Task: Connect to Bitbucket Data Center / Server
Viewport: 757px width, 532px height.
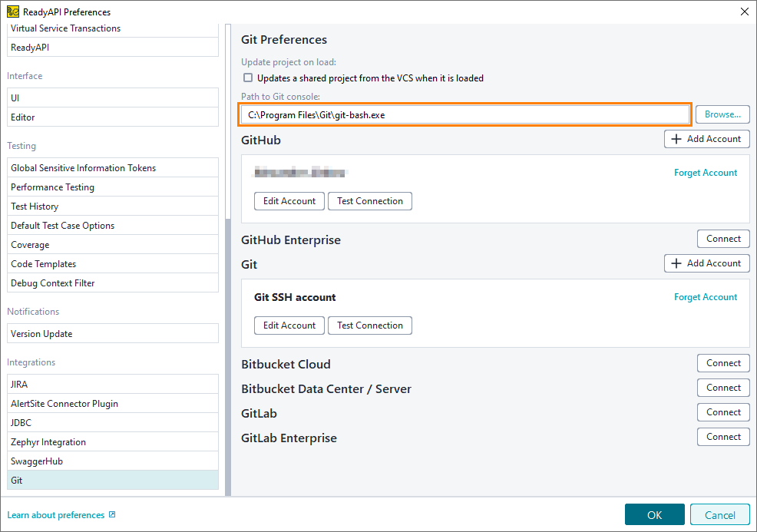Action: tap(722, 387)
